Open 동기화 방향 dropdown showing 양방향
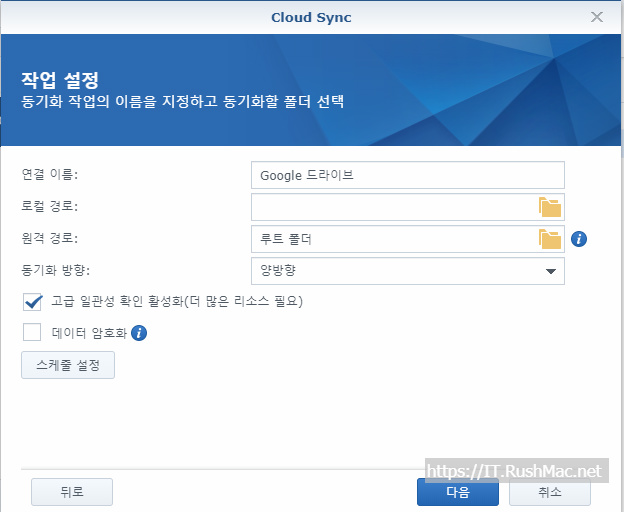This screenshot has height=512, width=624. [408, 271]
